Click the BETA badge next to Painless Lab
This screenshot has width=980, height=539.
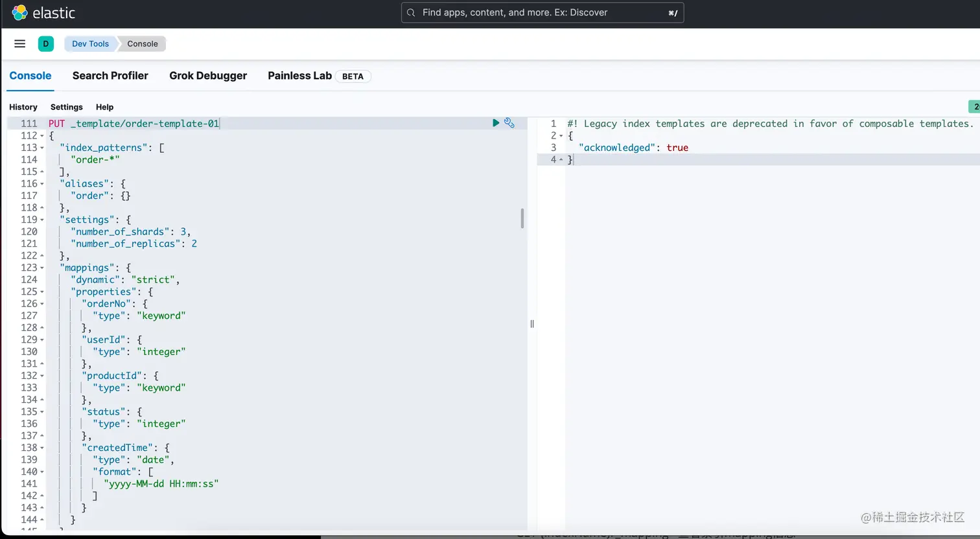[x=353, y=76]
